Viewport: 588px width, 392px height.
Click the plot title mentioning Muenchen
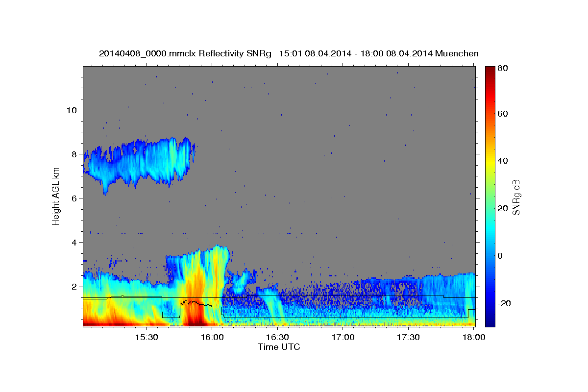click(289, 53)
